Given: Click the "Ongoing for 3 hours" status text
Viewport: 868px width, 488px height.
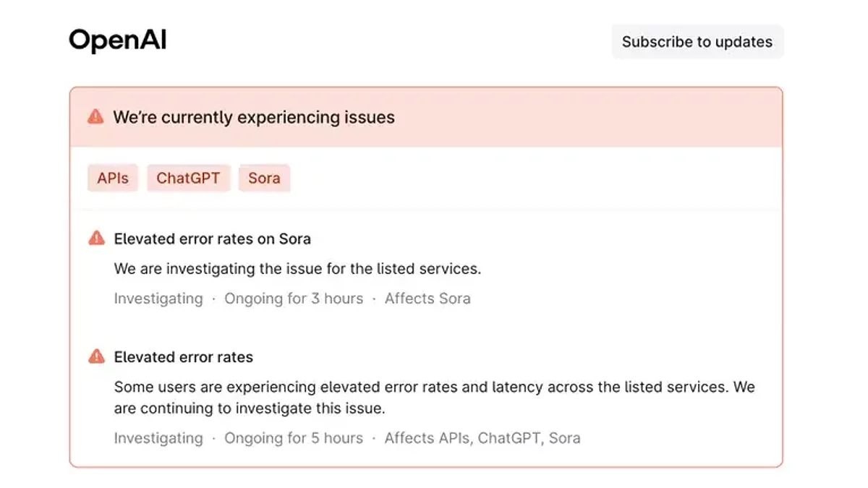Looking at the screenshot, I should point(294,299).
